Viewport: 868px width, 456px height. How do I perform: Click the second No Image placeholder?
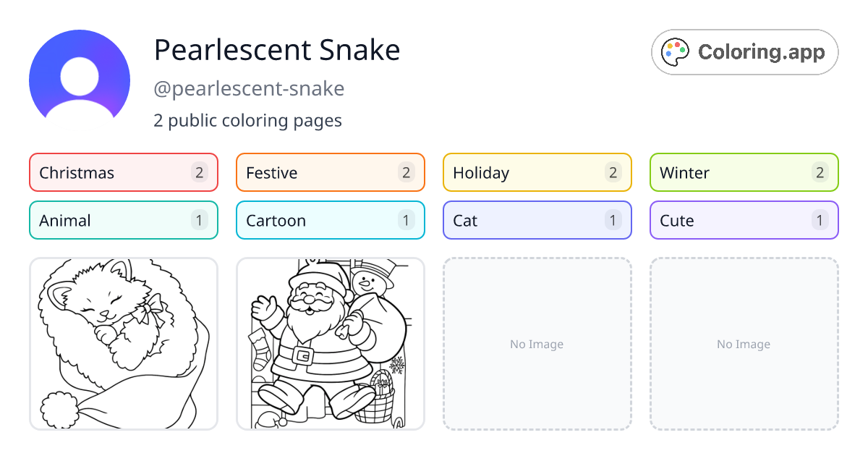click(744, 344)
